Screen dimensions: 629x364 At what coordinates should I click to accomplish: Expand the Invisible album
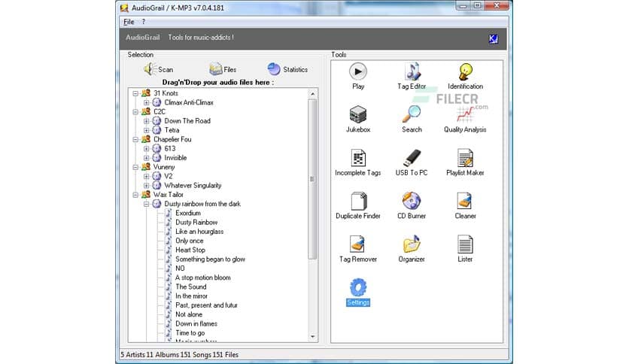147,158
